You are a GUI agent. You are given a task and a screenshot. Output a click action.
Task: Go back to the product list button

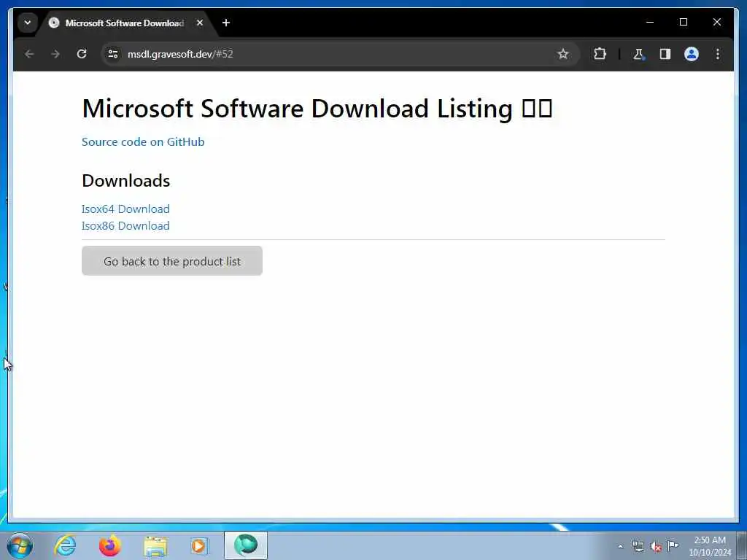point(172,261)
